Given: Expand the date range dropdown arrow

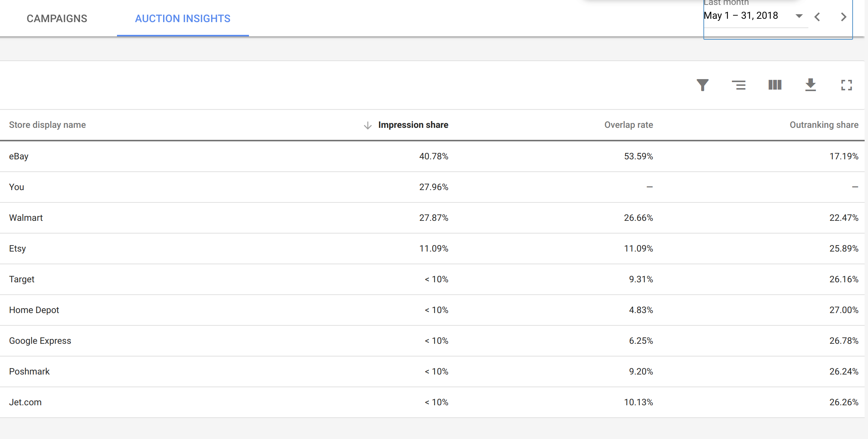Looking at the screenshot, I should click(x=799, y=16).
